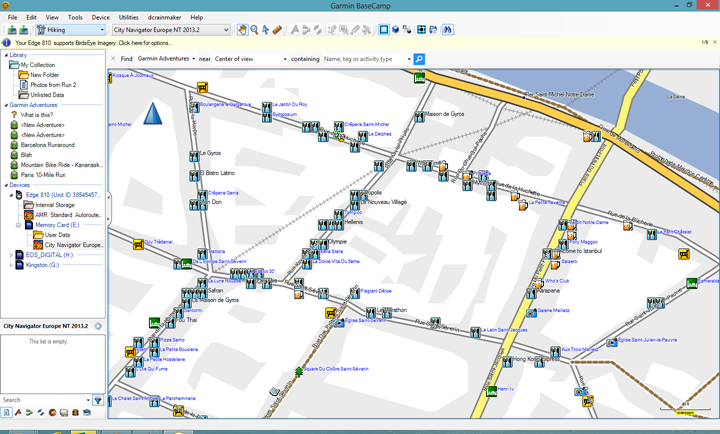Show all items filter icon
Screen dimensions: 720x434
(6, 412)
